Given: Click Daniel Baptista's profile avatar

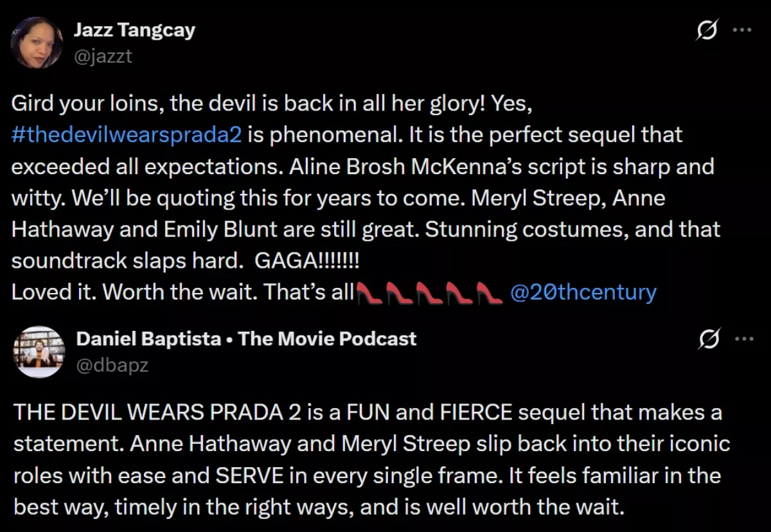Looking at the screenshot, I should click(x=39, y=351).
